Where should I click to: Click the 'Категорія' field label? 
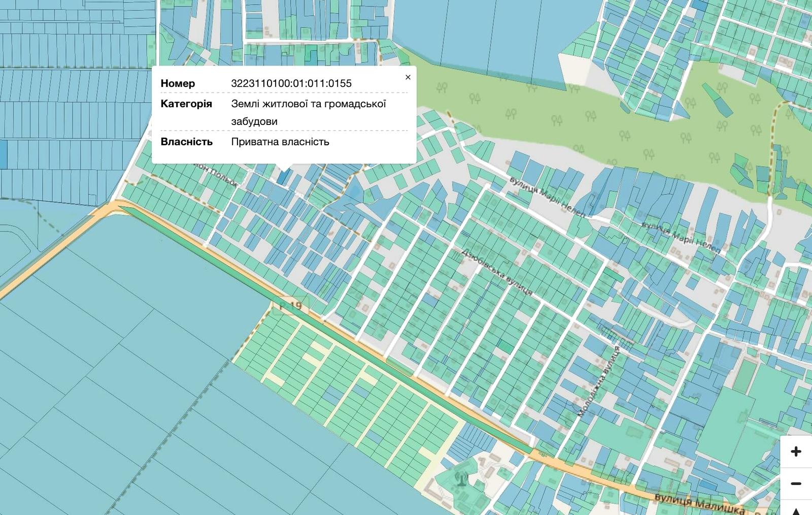pos(186,104)
